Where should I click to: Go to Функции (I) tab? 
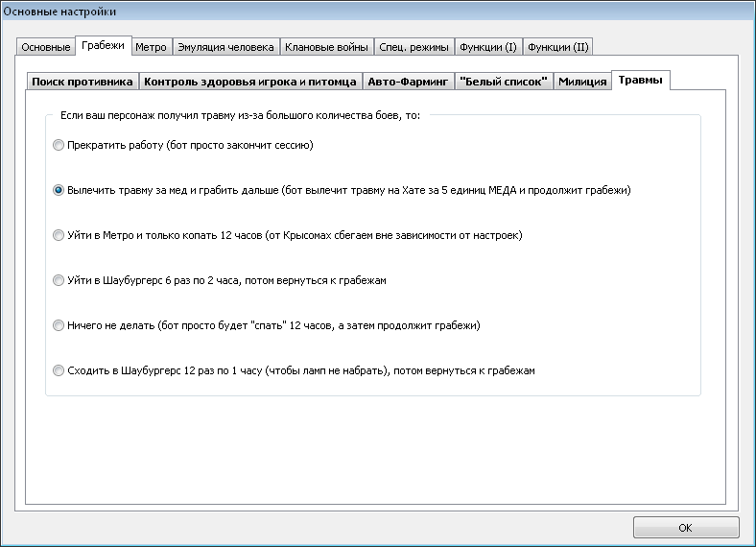click(488, 47)
